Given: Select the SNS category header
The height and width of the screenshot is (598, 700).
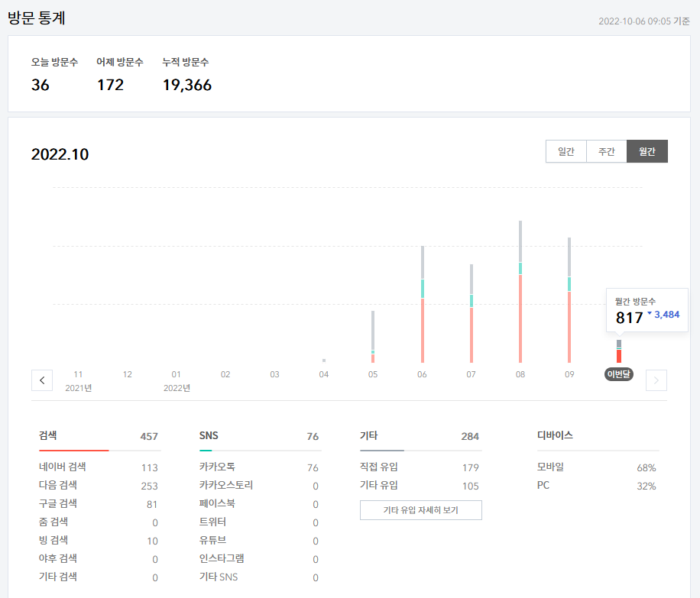Looking at the screenshot, I should click(x=209, y=435).
